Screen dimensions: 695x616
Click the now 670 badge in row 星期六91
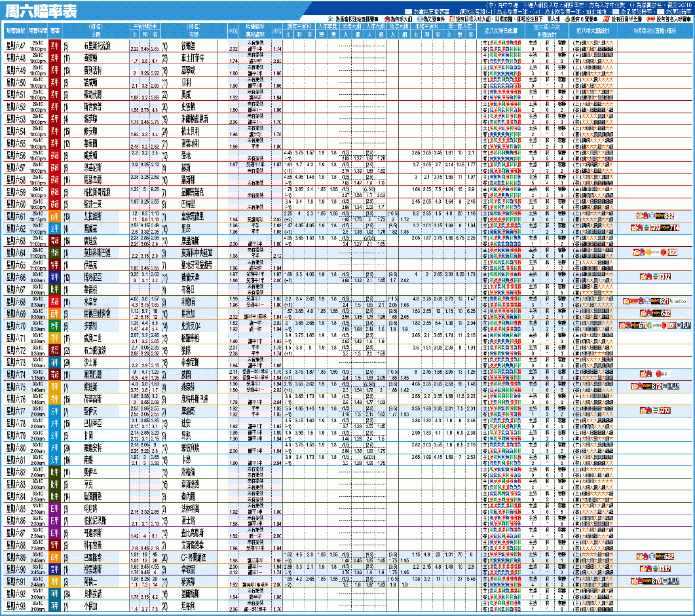coord(653,581)
